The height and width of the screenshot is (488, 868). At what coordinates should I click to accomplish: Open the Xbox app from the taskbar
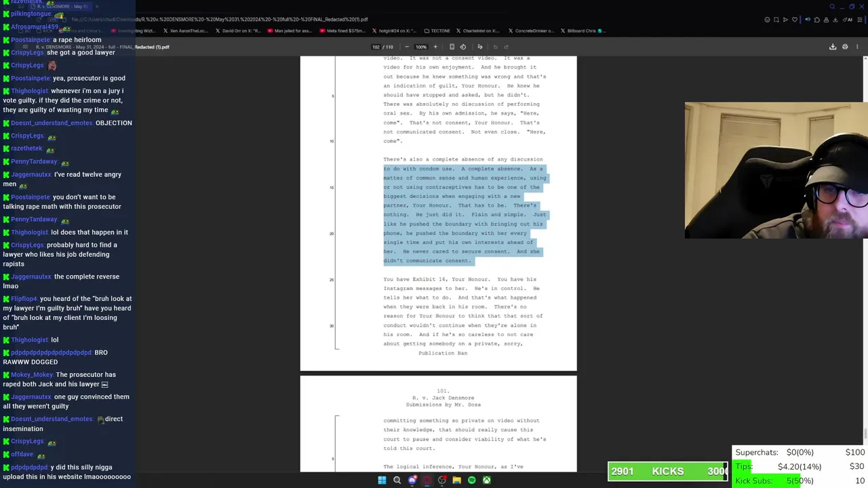(x=486, y=480)
